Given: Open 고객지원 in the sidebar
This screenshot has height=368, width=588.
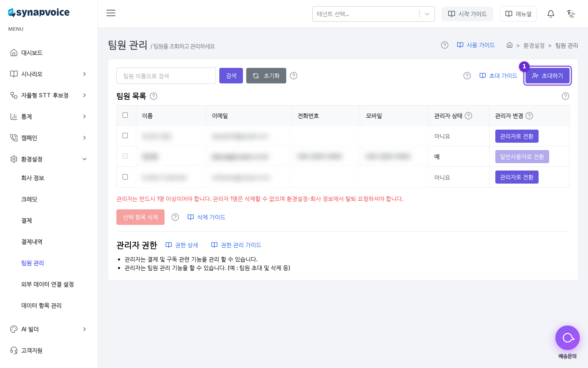Looking at the screenshot, I should tap(49, 350).
